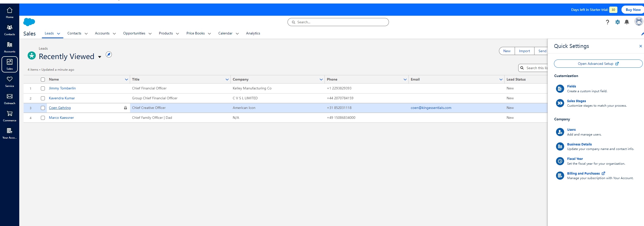
Task: Click the Import button
Action: click(524, 51)
